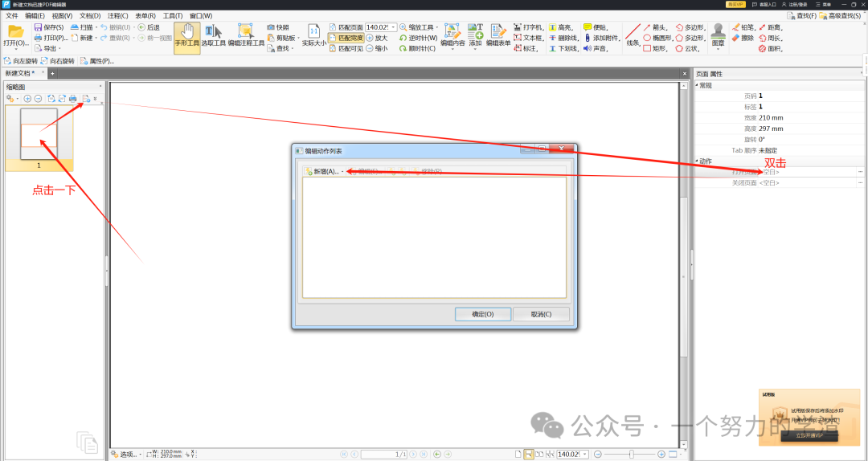Click the Edit Form (编辑表单) icon

tap(497, 31)
